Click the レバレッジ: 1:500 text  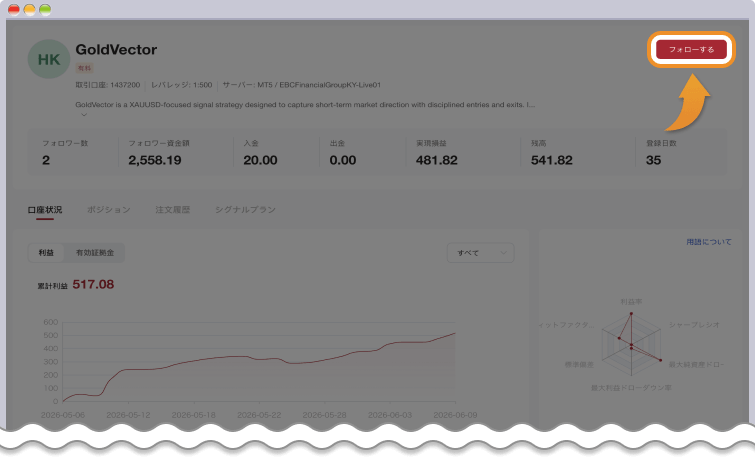click(x=182, y=85)
